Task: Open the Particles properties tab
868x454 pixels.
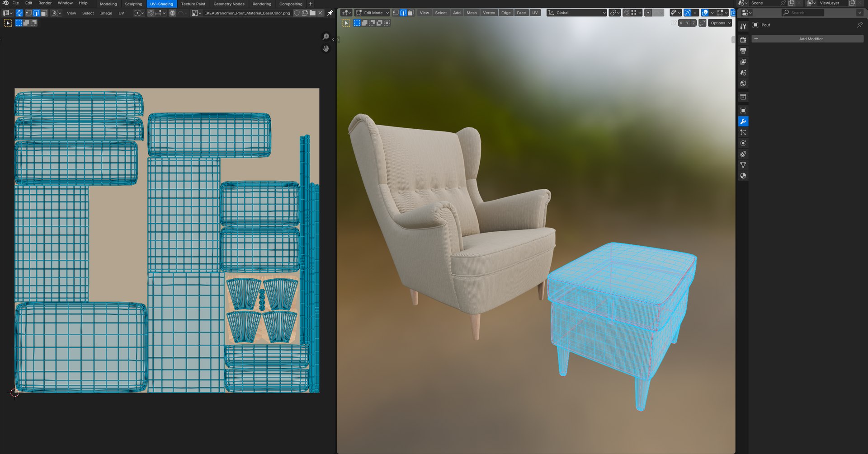Action: click(x=743, y=132)
